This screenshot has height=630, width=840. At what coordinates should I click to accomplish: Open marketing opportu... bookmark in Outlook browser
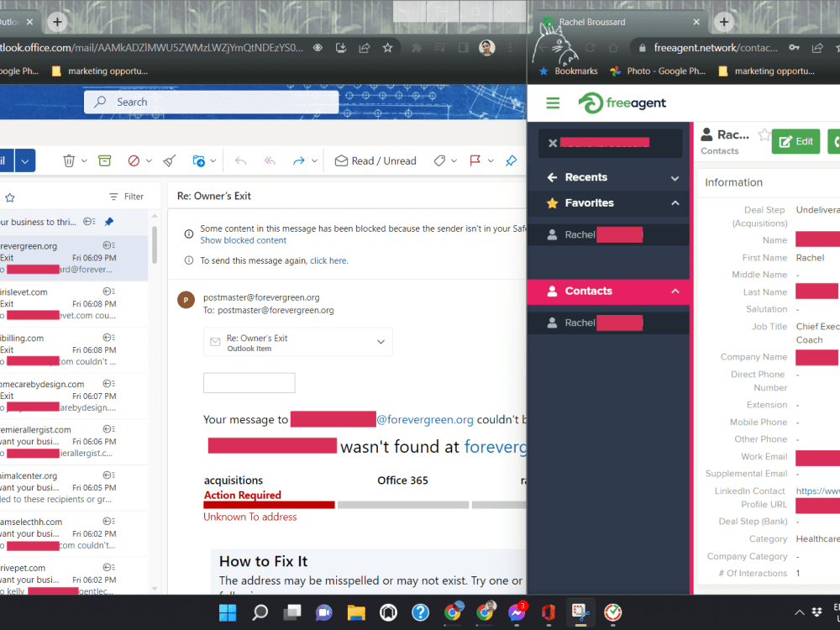100,71
